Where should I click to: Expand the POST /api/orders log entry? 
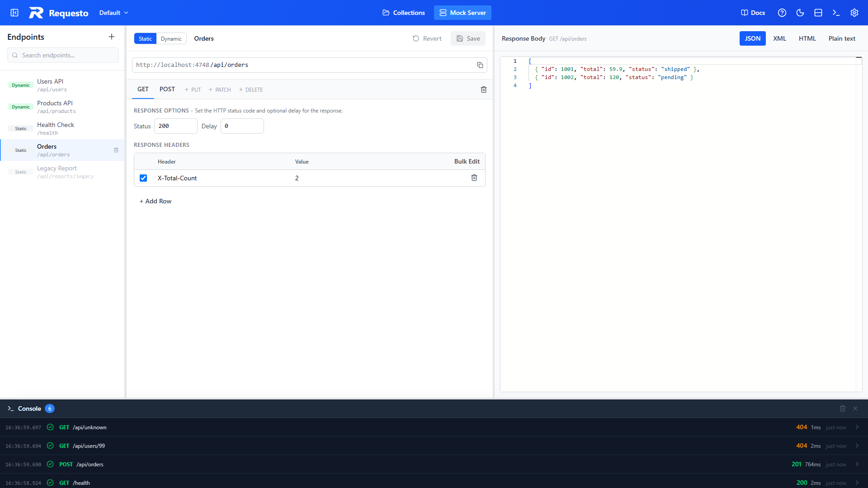pyautogui.click(x=857, y=464)
